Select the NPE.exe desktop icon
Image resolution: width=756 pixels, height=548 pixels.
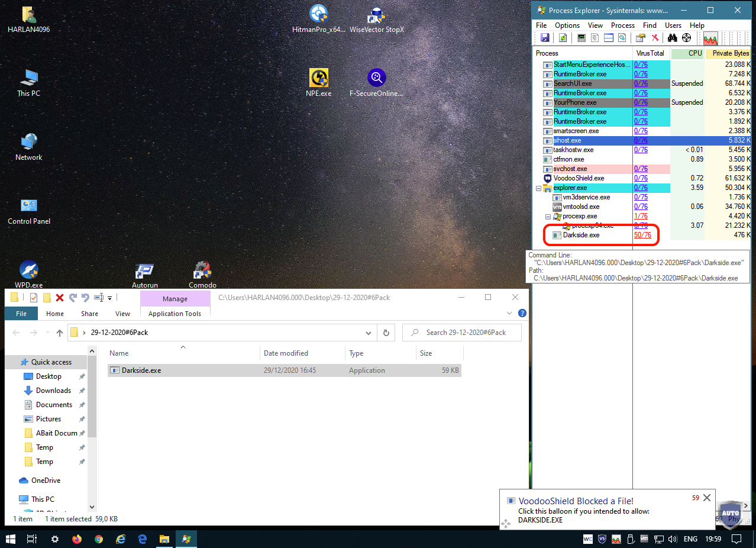pyautogui.click(x=318, y=82)
